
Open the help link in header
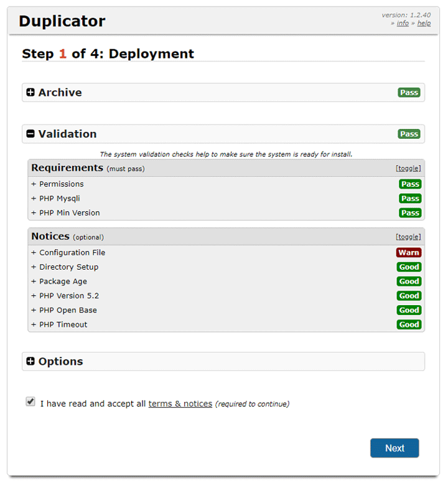[x=424, y=23]
